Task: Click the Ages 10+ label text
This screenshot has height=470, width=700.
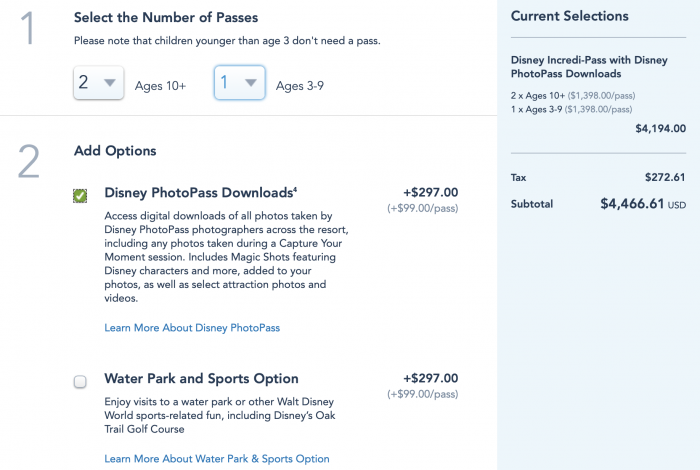Action: click(160, 85)
